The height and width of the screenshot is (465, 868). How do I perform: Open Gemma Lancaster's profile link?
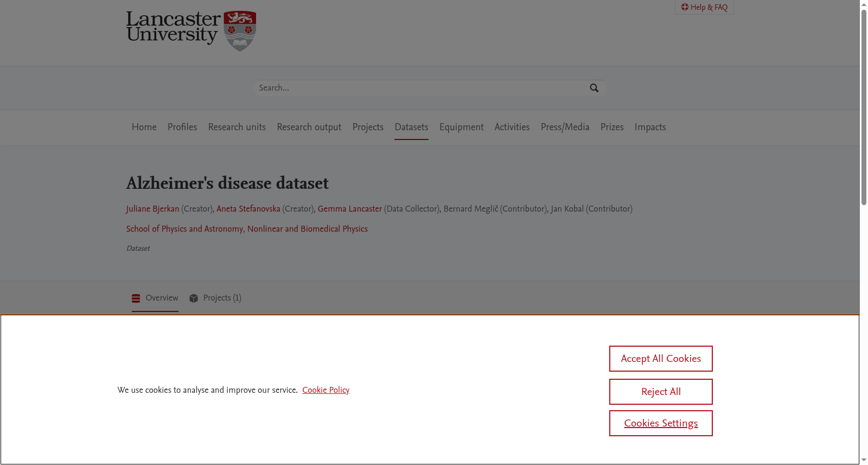pos(350,209)
